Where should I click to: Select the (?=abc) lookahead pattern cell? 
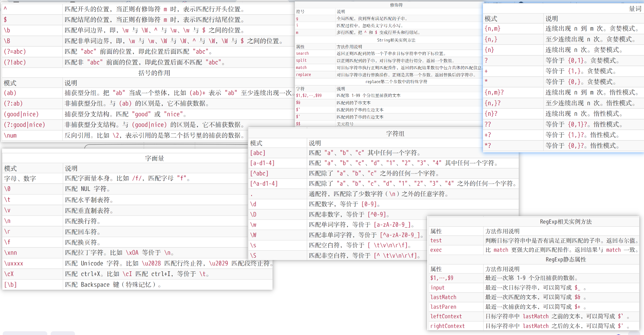15,52
